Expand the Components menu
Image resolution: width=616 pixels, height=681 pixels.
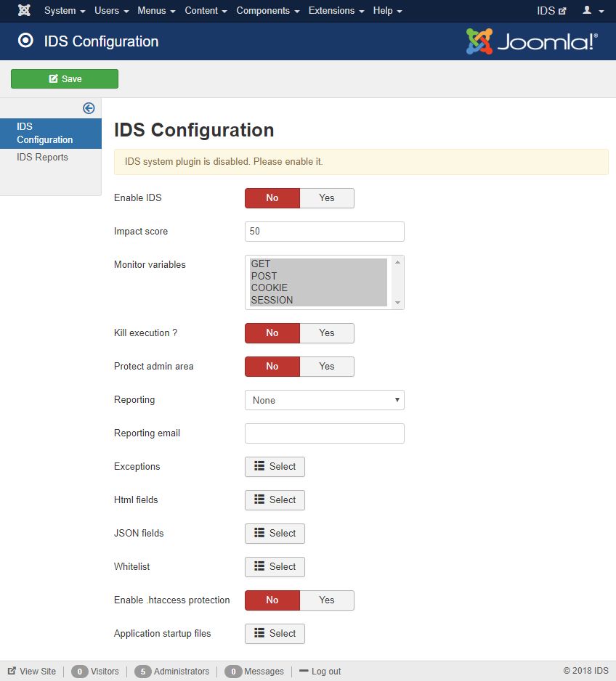click(267, 10)
